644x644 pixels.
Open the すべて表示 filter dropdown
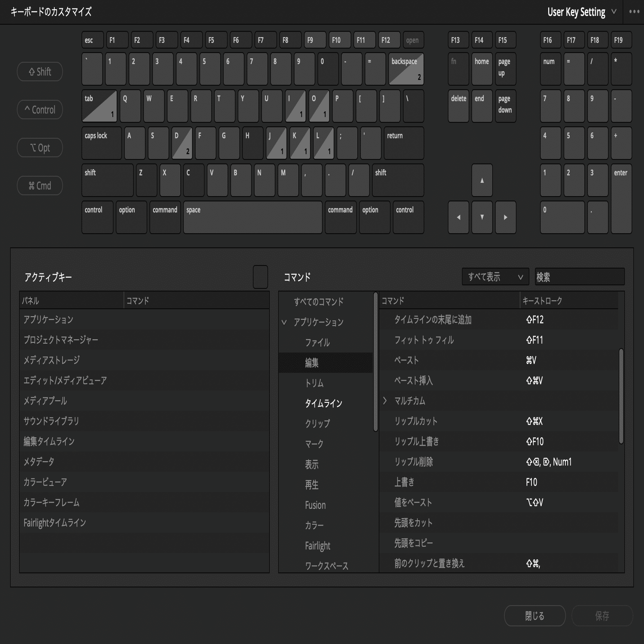point(495,276)
